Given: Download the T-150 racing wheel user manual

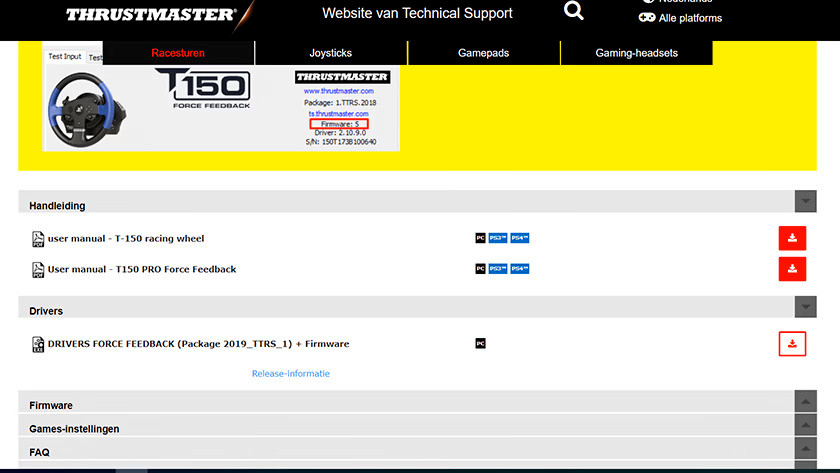Looking at the screenshot, I should pos(792,238).
